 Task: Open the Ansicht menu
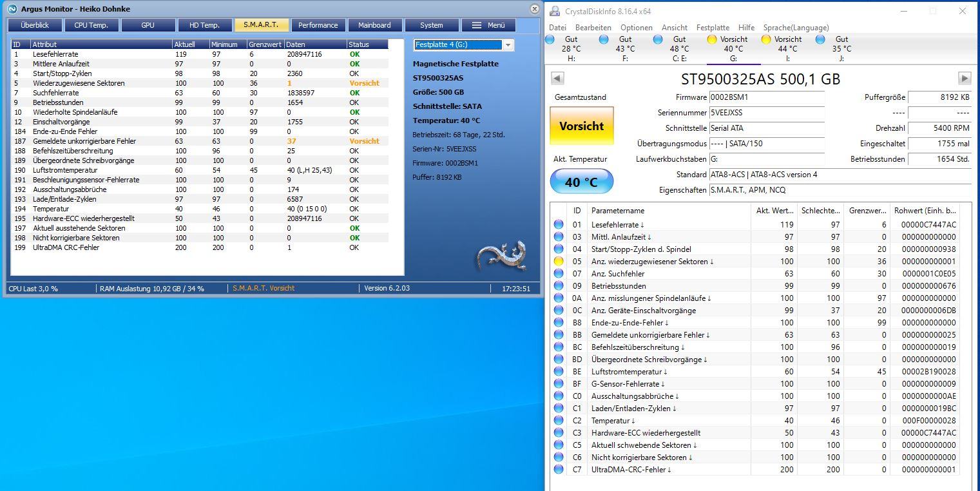point(675,28)
